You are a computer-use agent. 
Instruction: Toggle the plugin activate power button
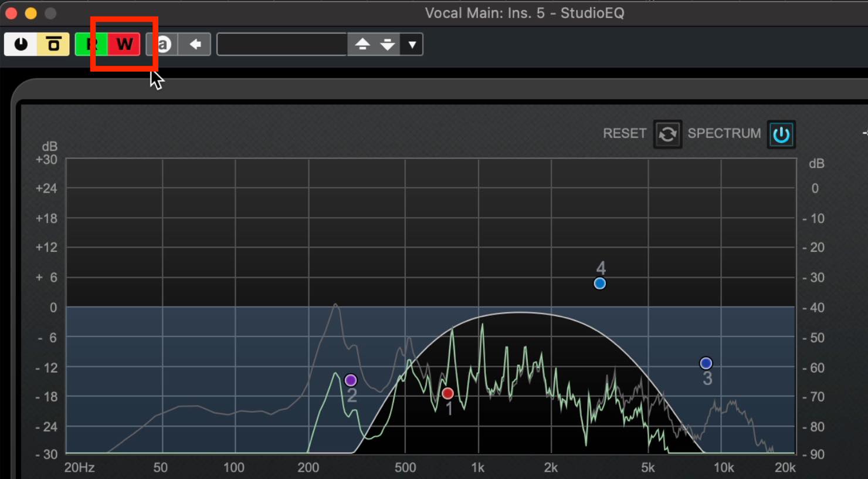(21, 44)
